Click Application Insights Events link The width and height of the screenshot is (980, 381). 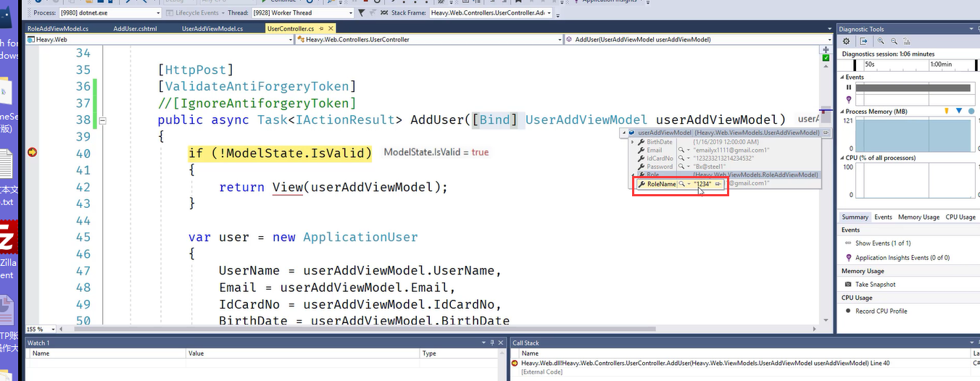point(902,257)
